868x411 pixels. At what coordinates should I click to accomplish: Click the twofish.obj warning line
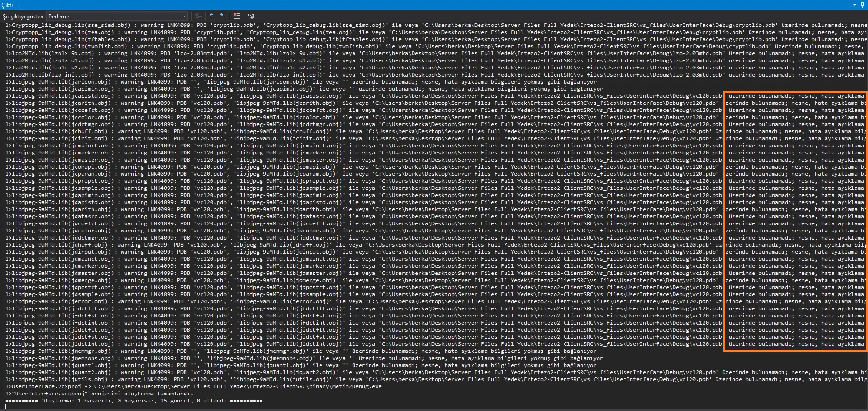(189, 46)
